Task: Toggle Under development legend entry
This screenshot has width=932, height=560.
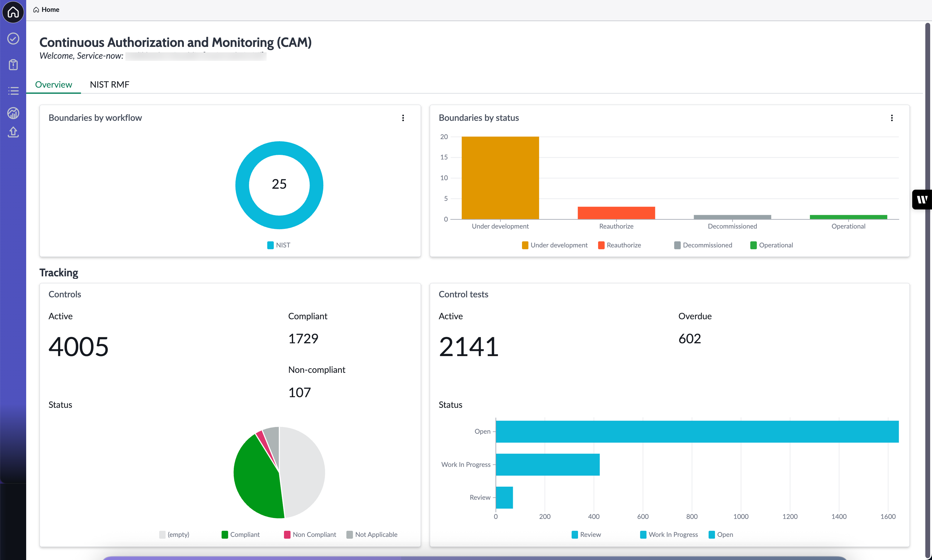Action: (555, 245)
